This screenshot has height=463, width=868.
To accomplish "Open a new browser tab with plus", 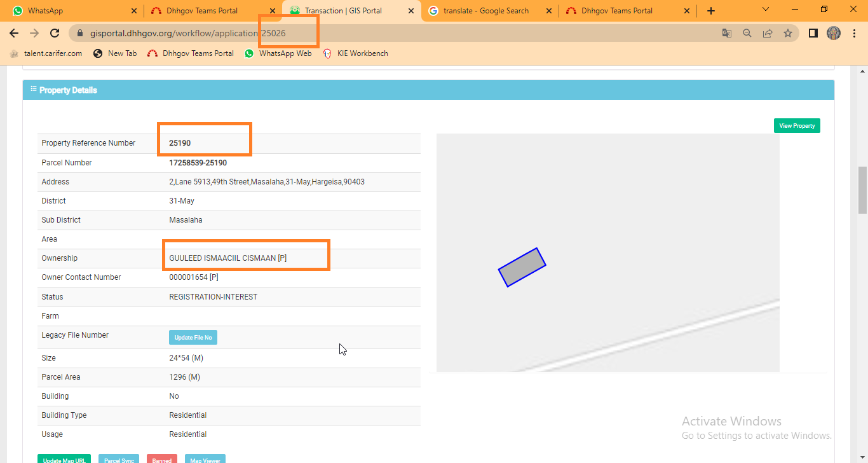I will click(x=711, y=11).
